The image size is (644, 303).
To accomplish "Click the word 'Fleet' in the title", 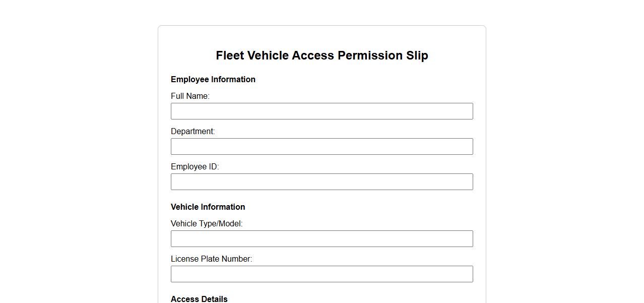I will [230, 55].
